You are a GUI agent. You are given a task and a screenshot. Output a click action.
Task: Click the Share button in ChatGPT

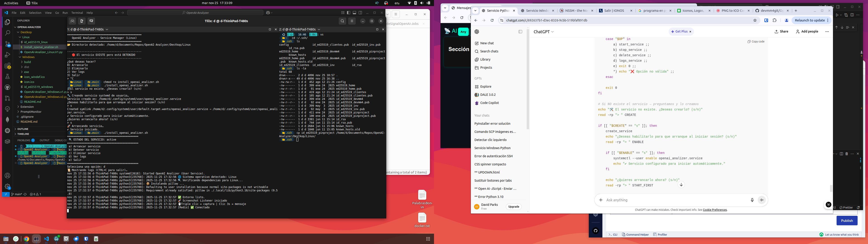(x=781, y=31)
